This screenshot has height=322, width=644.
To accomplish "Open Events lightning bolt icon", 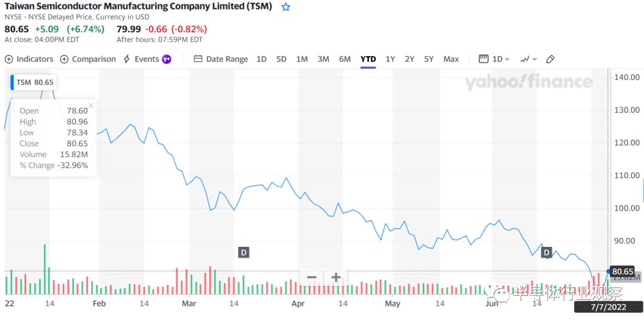I will [127, 59].
